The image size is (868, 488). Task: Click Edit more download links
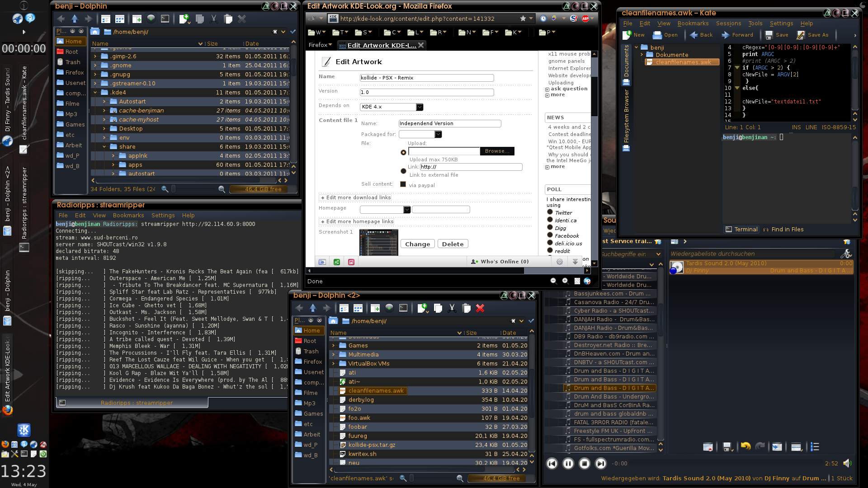355,198
